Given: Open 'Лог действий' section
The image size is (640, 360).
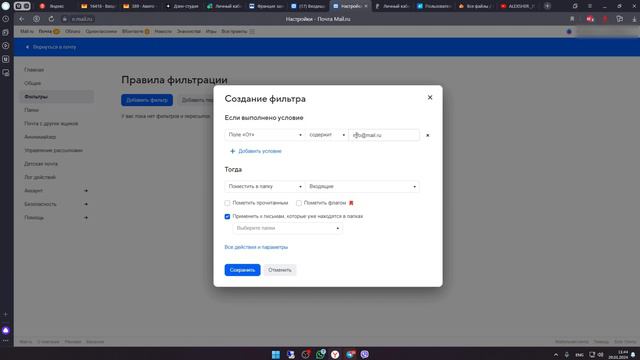Looking at the screenshot, I should pyautogui.click(x=40, y=178).
